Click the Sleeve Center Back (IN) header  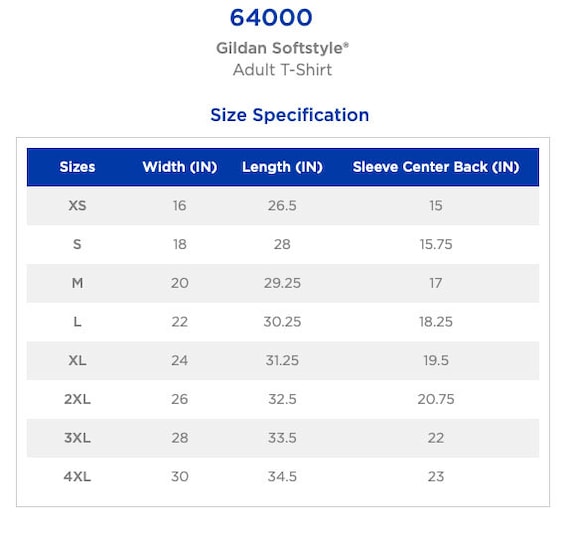tap(436, 167)
